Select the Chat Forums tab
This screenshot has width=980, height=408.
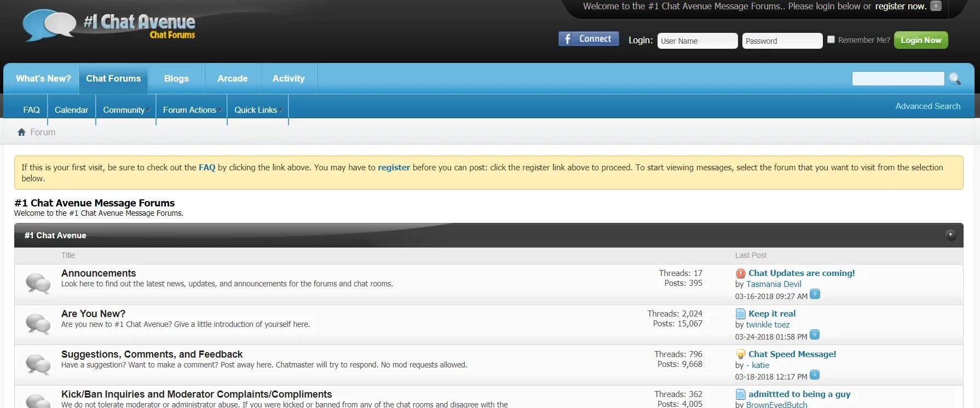pyautogui.click(x=113, y=78)
